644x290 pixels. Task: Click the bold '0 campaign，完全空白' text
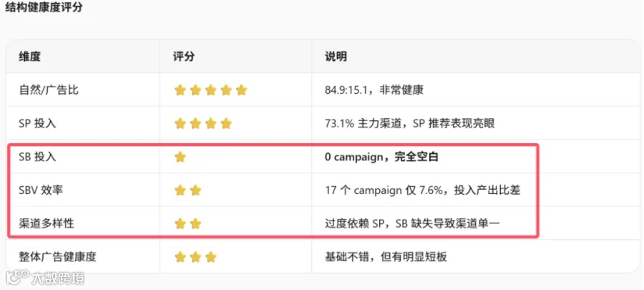381,157
